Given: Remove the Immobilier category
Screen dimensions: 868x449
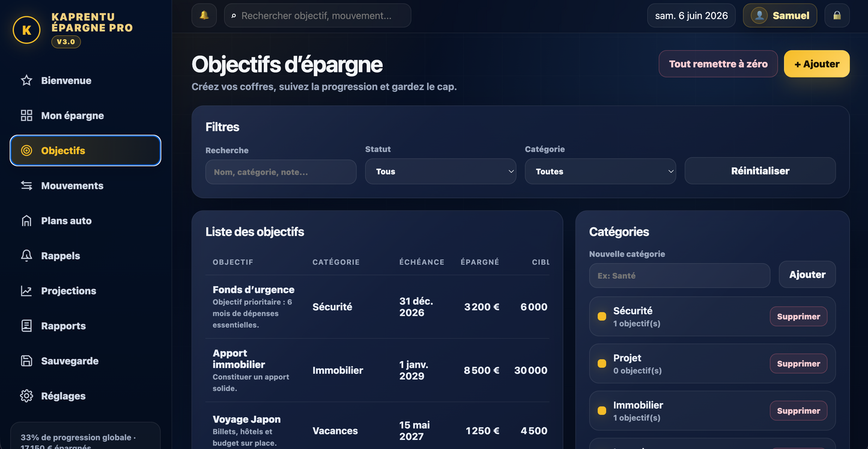Looking at the screenshot, I should coord(799,411).
